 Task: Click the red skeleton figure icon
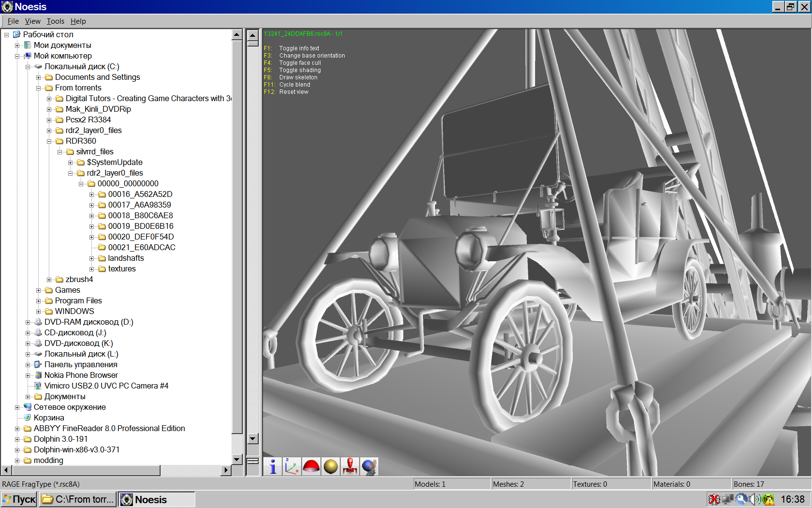(x=350, y=467)
